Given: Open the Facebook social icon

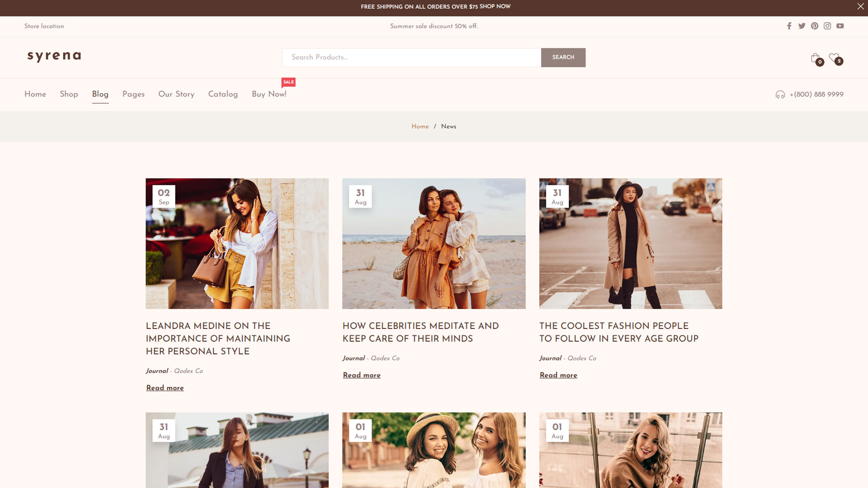Looking at the screenshot, I should 789,26.
